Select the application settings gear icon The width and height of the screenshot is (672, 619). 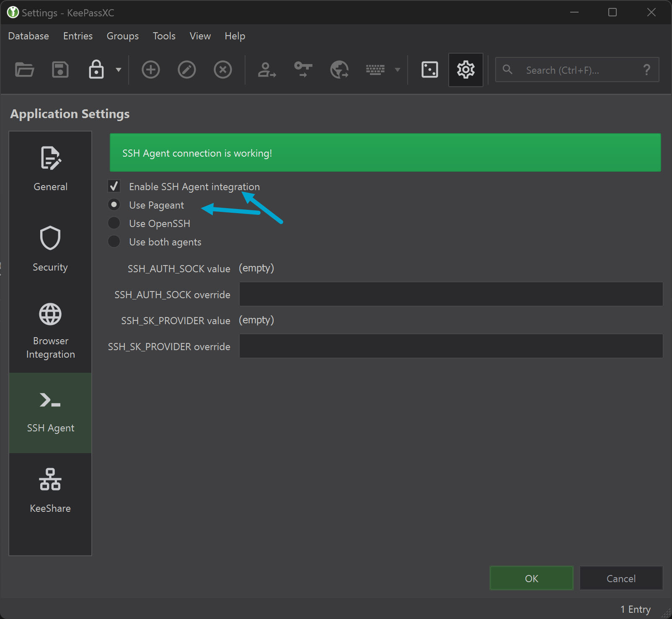(x=465, y=70)
